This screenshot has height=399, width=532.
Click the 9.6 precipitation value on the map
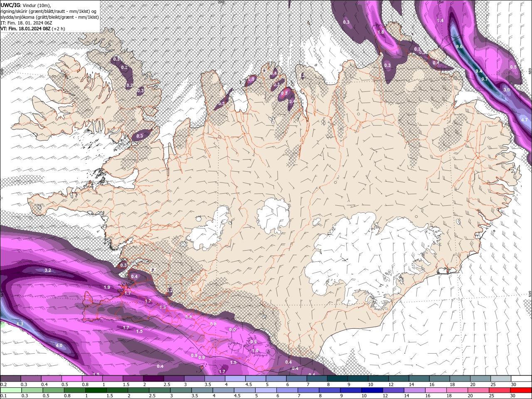tap(459, 47)
